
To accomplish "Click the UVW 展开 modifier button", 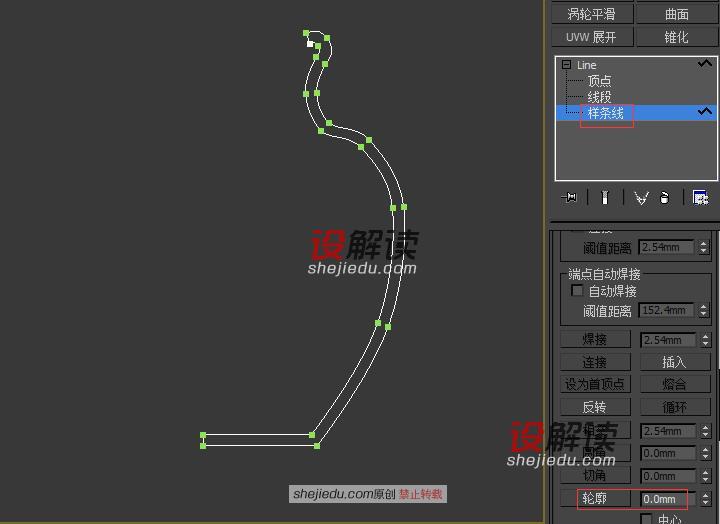I will [x=591, y=37].
